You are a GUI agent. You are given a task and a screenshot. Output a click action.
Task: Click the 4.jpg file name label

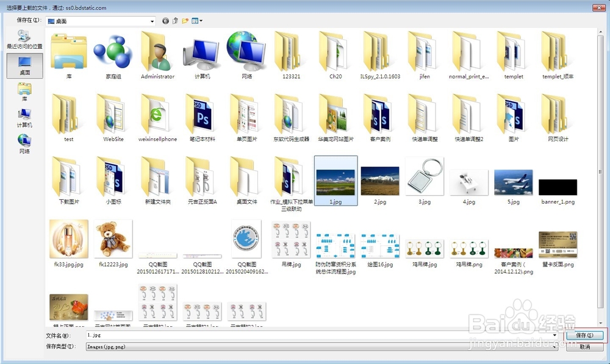click(x=468, y=202)
